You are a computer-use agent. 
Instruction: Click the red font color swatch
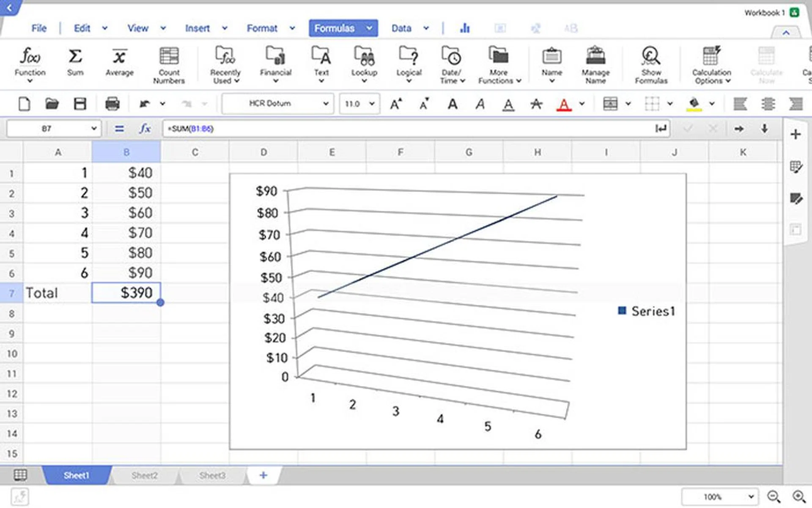(564, 104)
